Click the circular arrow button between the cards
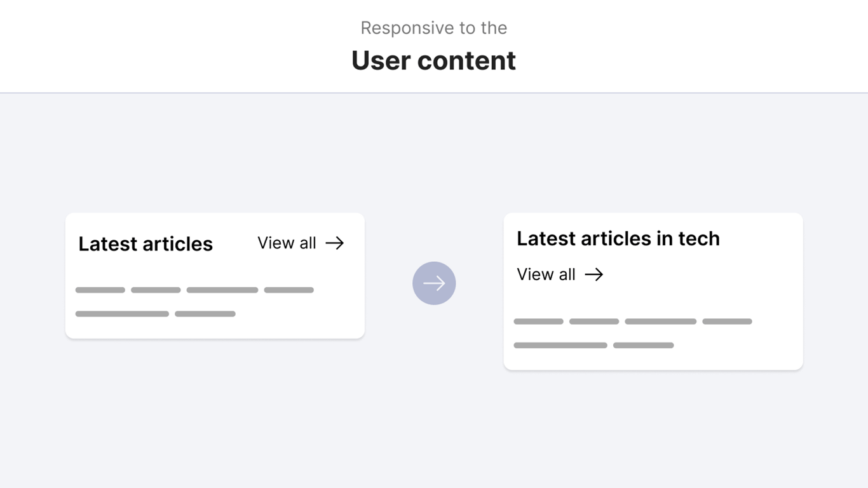The height and width of the screenshot is (488, 868). point(434,283)
